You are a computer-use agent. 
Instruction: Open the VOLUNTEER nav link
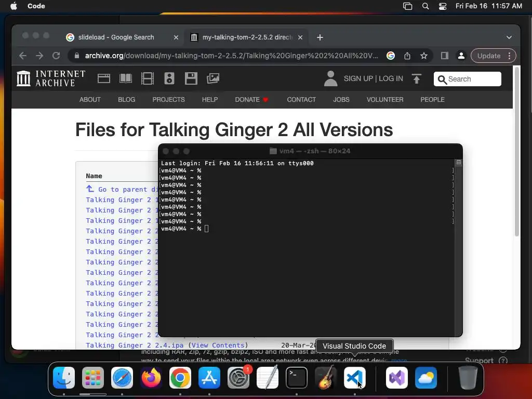point(385,99)
